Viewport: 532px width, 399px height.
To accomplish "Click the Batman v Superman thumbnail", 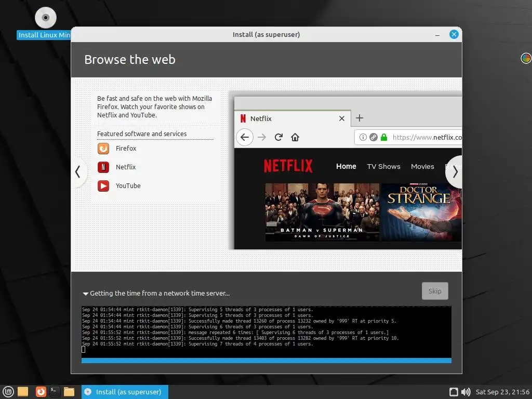I will 322,212.
